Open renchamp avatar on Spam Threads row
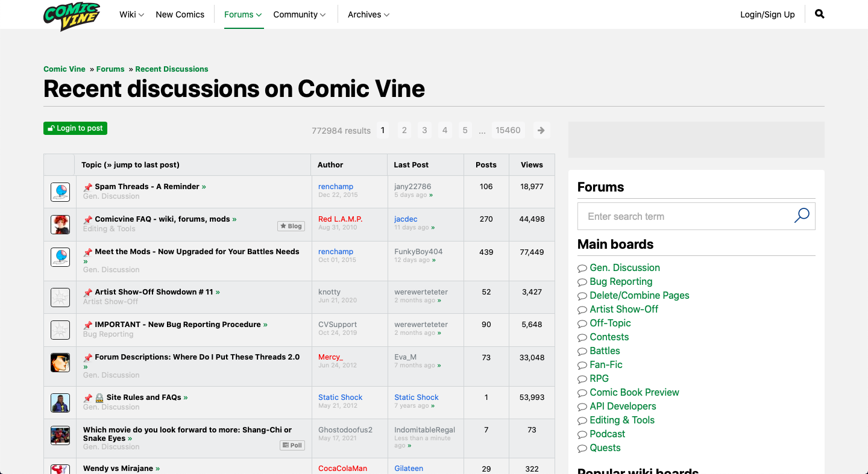Image resolution: width=868 pixels, height=474 pixels. pos(60,192)
